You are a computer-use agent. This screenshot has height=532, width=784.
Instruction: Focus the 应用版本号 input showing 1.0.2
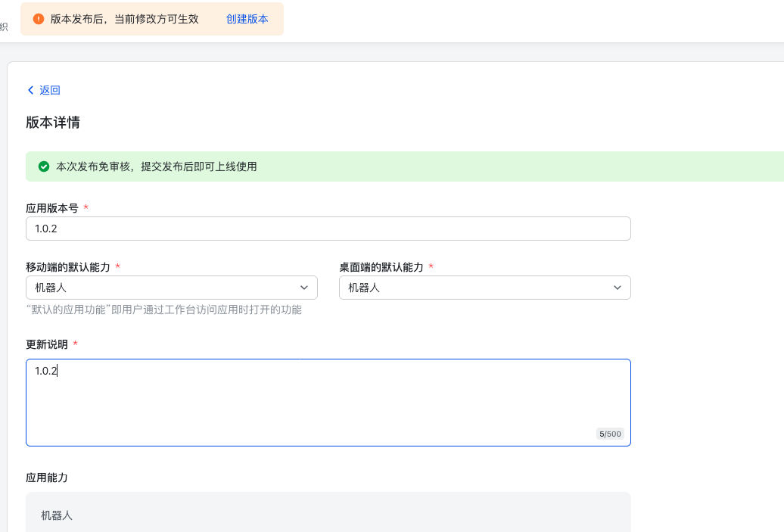(328, 228)
